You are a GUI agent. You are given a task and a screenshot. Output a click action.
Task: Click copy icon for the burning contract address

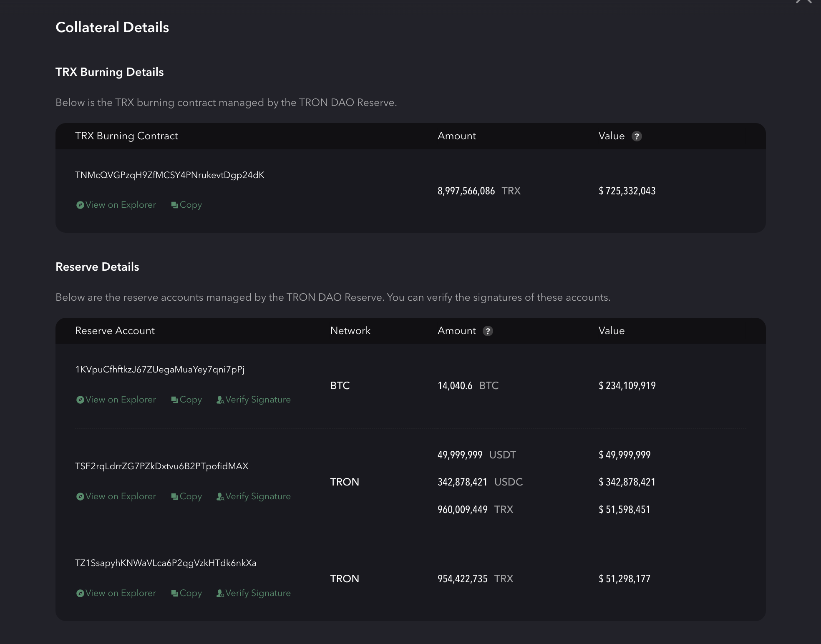[174, 205]
